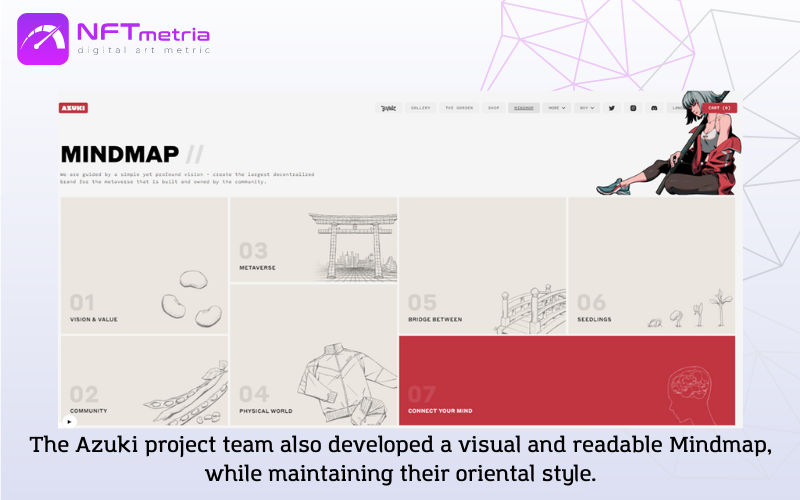This screenshot has width=800, height=500.
Task: Open the Twitter icon link
Action: click(x=612, y=108)
